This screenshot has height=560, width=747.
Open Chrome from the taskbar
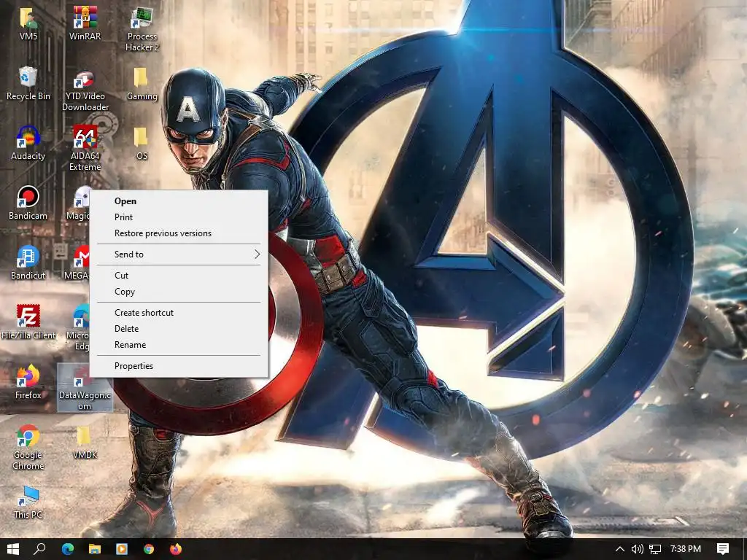[149, 549]
